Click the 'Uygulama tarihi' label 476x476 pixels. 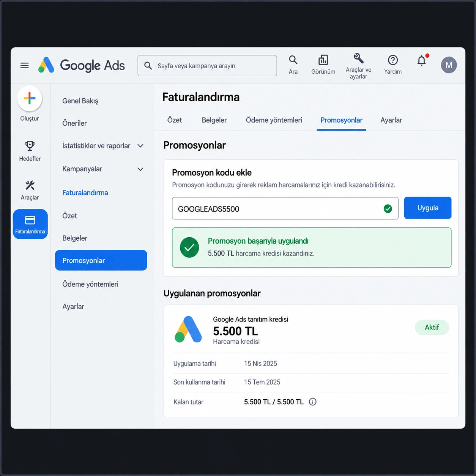coord(195,364)
